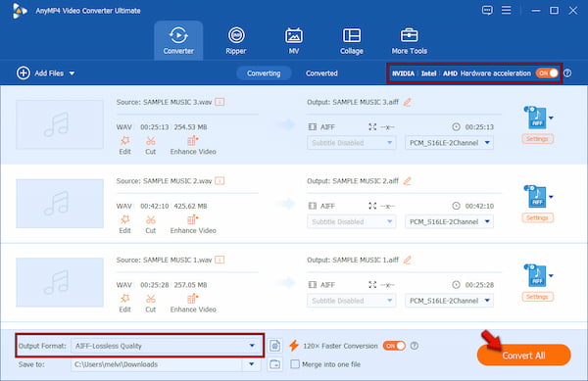588x381 pixels.
Task: Open output folder icon beside Save to
Action: [274, 364]
